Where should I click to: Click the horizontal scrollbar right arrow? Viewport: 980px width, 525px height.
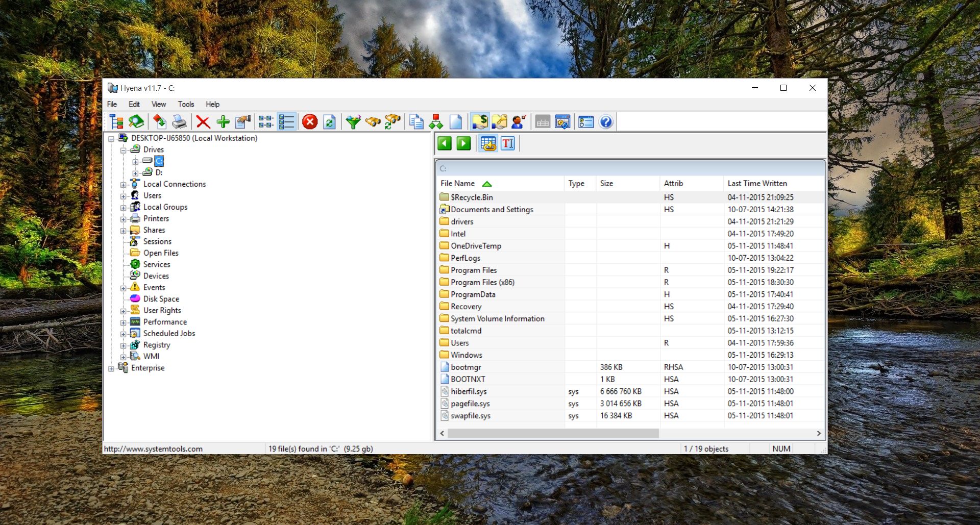coord(819,433)
